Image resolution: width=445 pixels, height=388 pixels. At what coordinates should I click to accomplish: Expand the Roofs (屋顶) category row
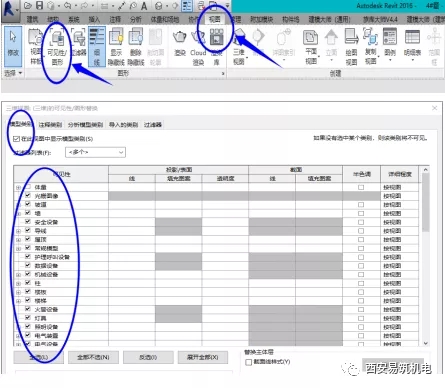coord(18,240)
